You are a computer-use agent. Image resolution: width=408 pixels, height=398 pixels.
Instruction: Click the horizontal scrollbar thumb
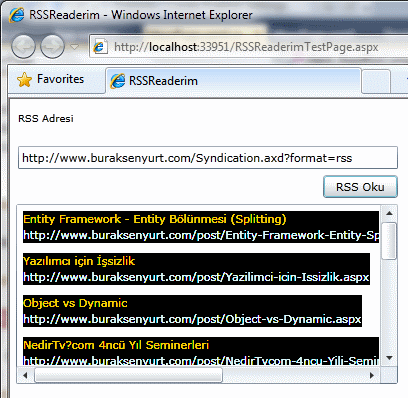tap(128, 375)
